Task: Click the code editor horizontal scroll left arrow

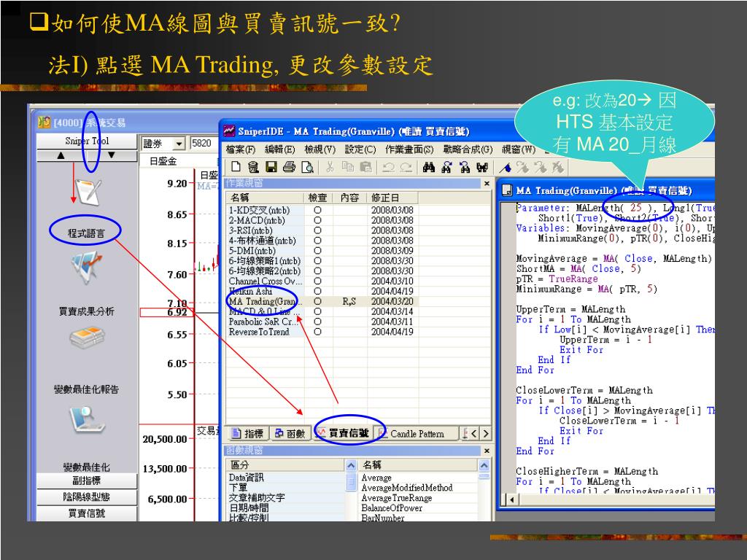Action: (513, 499)
